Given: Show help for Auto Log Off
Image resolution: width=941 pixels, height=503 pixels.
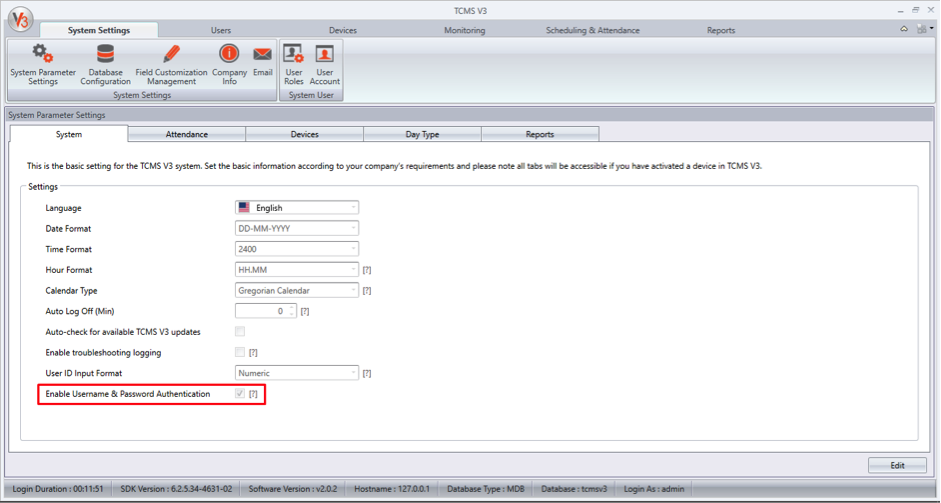Looking at the screenshot, I should click(x=305, y=312).
